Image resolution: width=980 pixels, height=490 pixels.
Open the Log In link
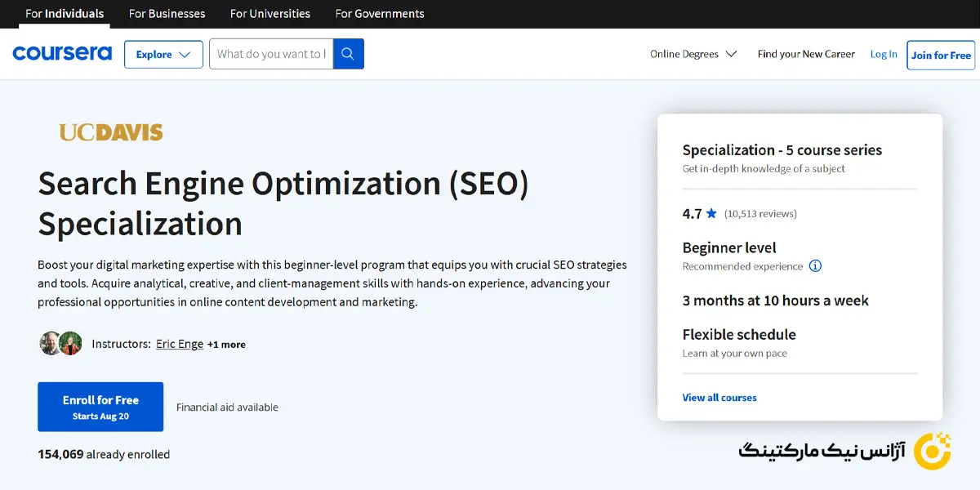pyautogui.click(x=884, y=54)
